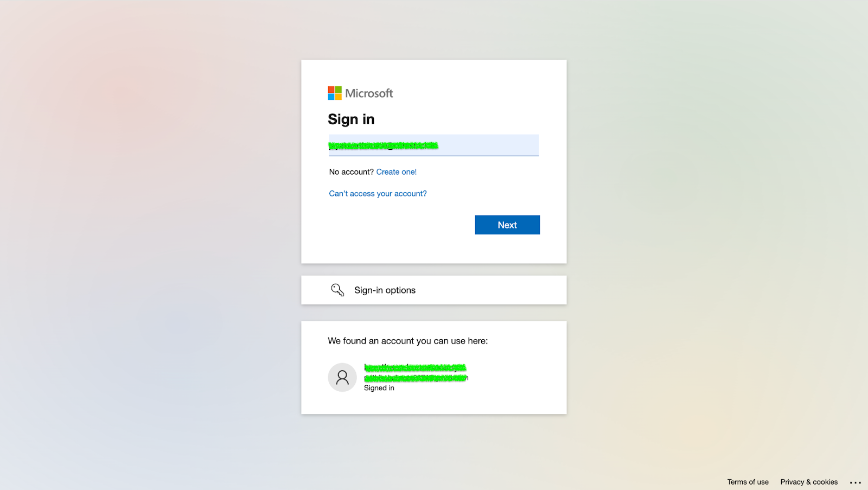Viewport: 868px width, 490px height.
Task: Select the redacted account name line
Action: (415, 368)
